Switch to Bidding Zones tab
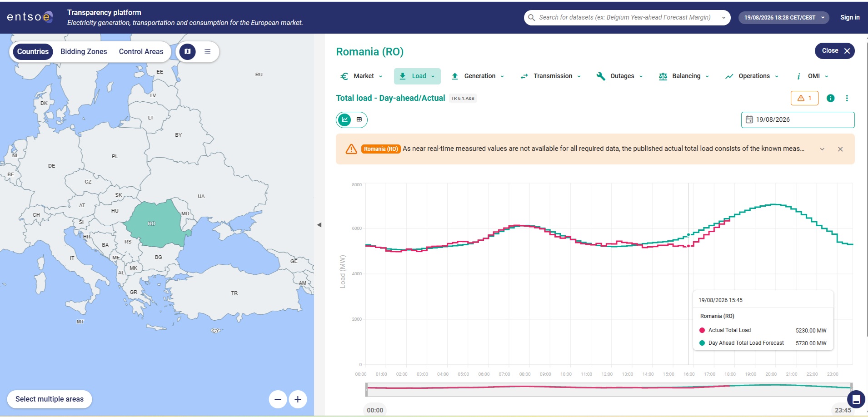 84,52
